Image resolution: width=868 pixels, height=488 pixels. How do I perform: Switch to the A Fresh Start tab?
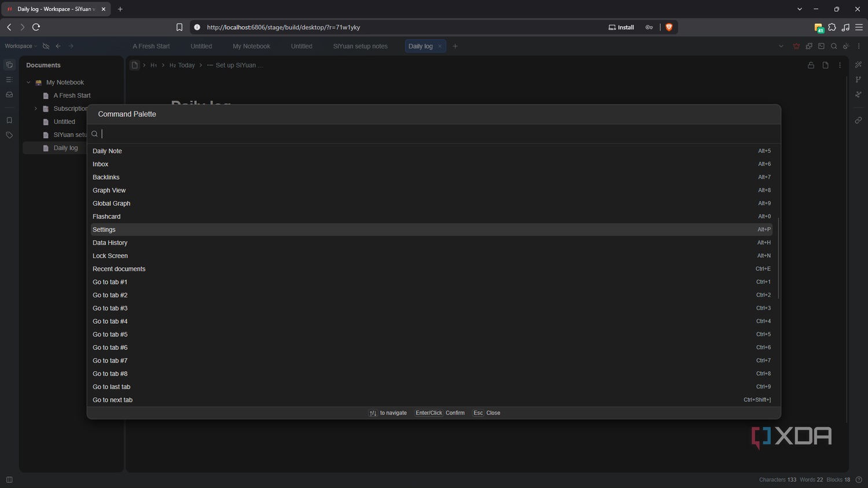tap(151, 46)
